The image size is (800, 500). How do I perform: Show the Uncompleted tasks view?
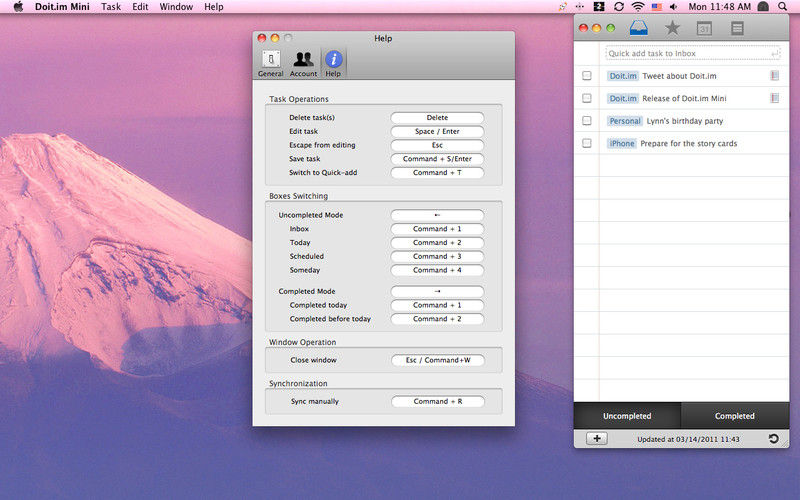click(x=627, y=416)
